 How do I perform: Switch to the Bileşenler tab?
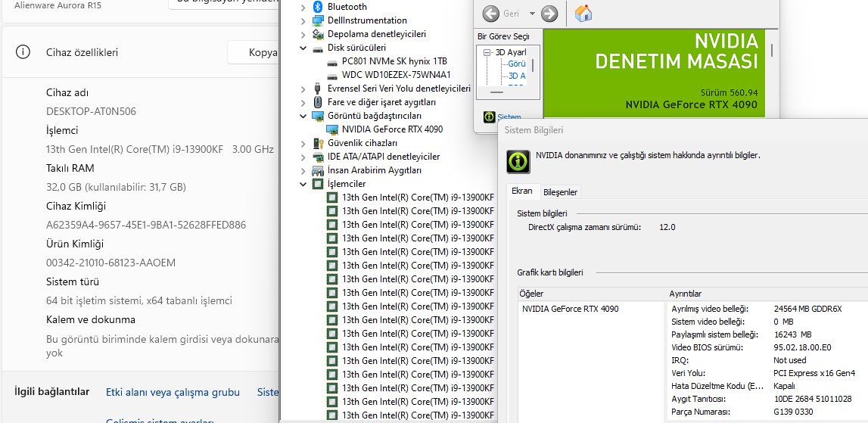click(560, 192)
